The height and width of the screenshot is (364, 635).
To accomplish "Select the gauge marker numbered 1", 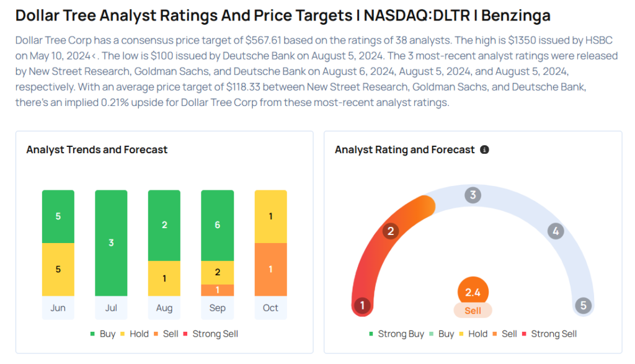I will [x=362, y=305].
